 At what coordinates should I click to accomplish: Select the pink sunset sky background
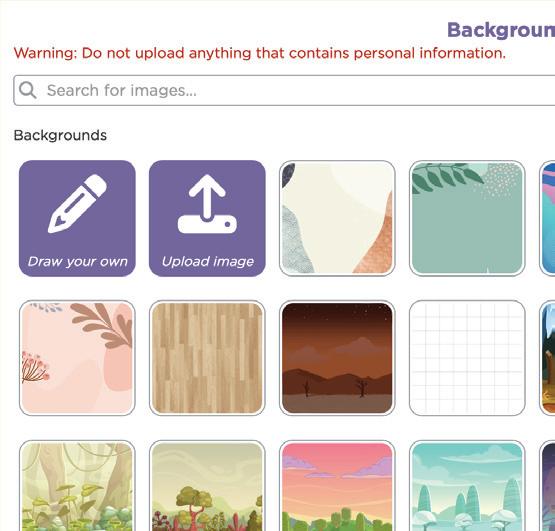(x=337, y=486)
